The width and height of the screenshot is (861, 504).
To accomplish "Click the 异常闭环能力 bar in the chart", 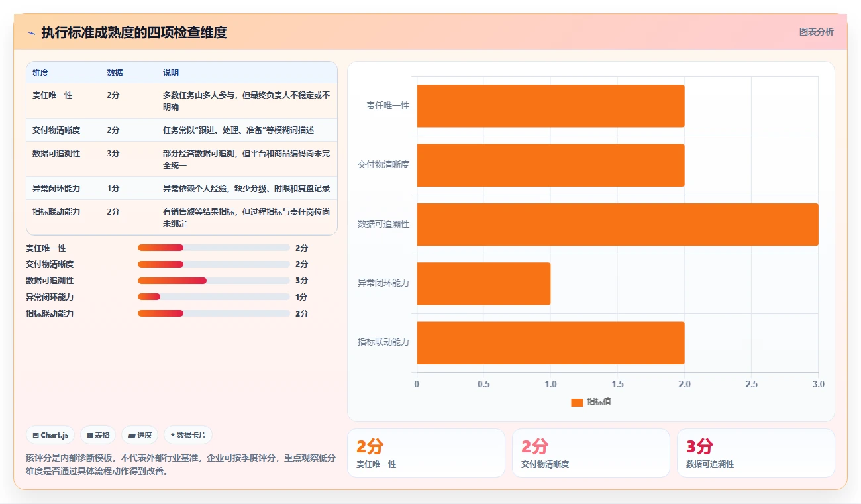I will click(483, 283).
